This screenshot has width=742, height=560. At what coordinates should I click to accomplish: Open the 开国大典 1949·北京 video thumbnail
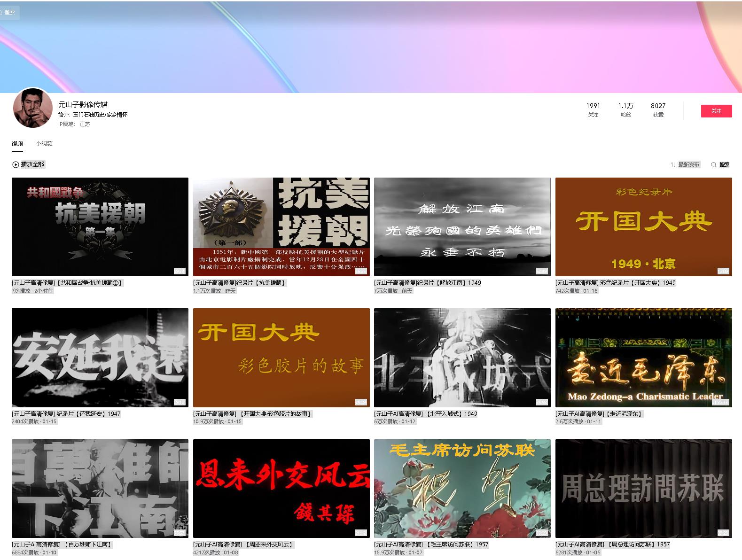coord(643,226)
